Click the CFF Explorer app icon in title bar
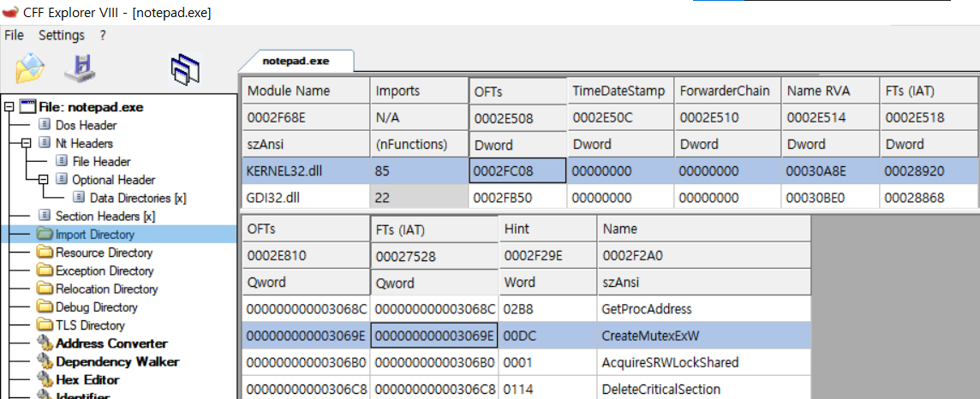Screen dimensions: 980x399 click(x=9, y=13)
